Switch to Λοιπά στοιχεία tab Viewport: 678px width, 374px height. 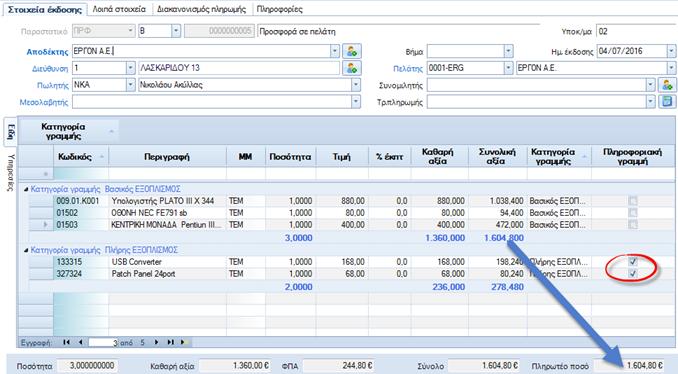(x=119, y=9)
